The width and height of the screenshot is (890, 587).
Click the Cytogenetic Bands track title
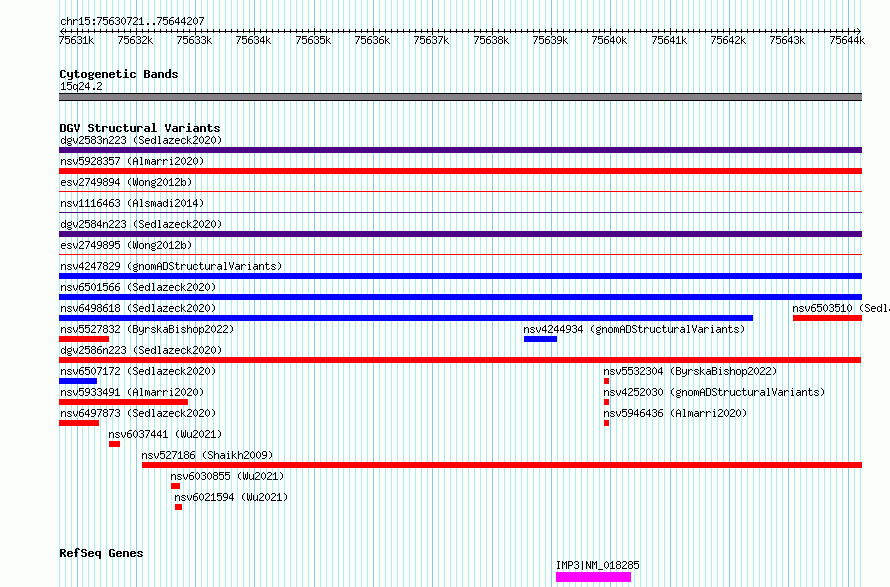coord(119,74)
